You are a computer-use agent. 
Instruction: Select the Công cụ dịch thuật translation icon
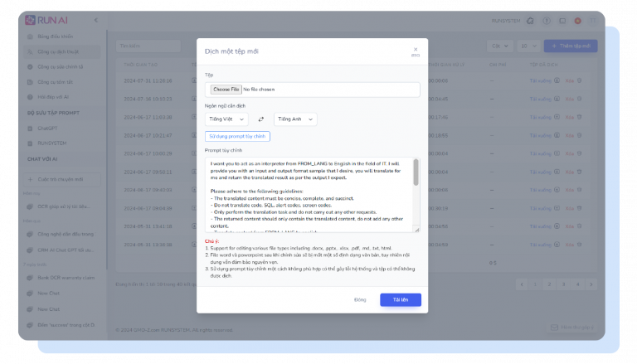30,52
